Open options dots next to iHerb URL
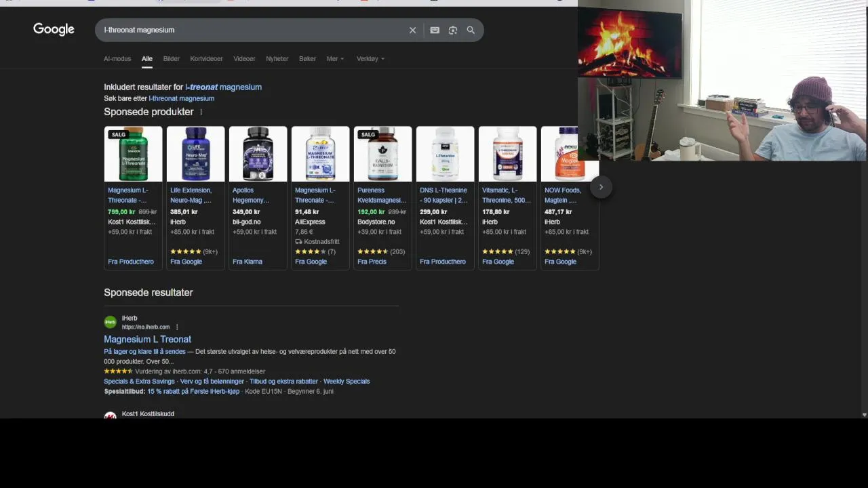868x488 pixels. (177, 327)
